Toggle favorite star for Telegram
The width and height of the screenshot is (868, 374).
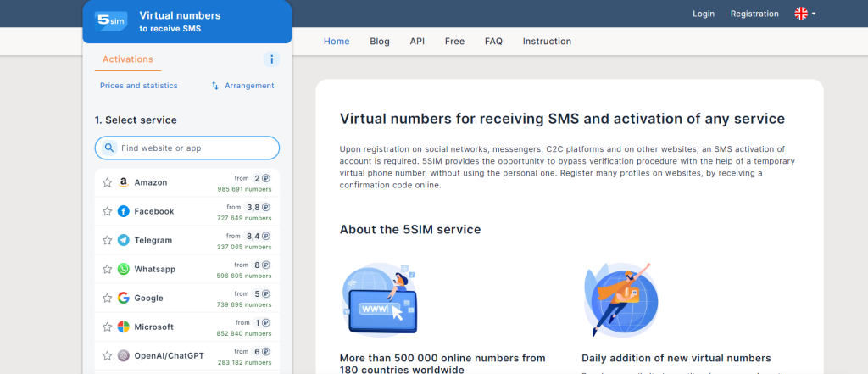107,240
